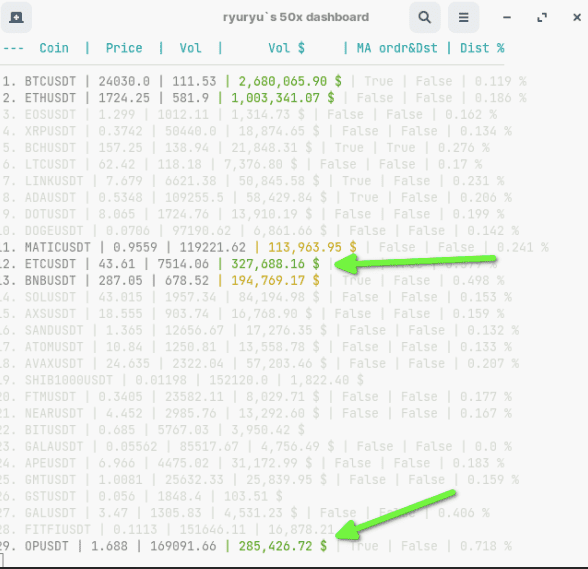Select the FTMUSDT row name
588x569 pixels.
(x=50, y=397)
